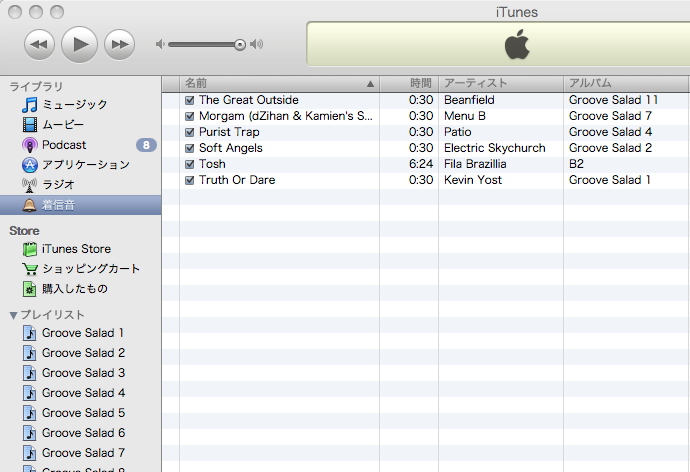Open アプリケーション app store icon
This screenshot has height=472, width=690.
[29, 165]
